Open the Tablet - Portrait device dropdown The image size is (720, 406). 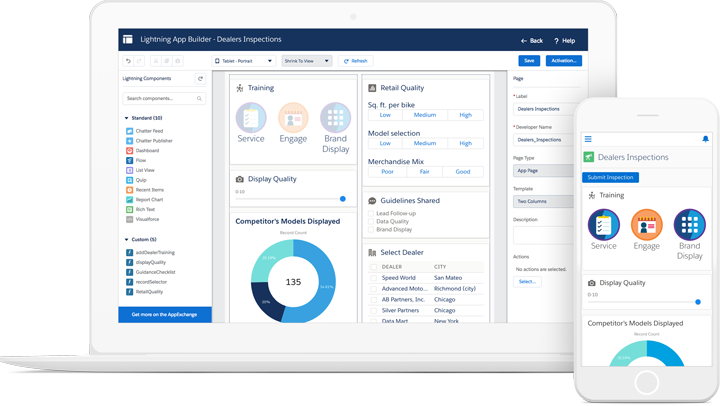coord(243,61)
